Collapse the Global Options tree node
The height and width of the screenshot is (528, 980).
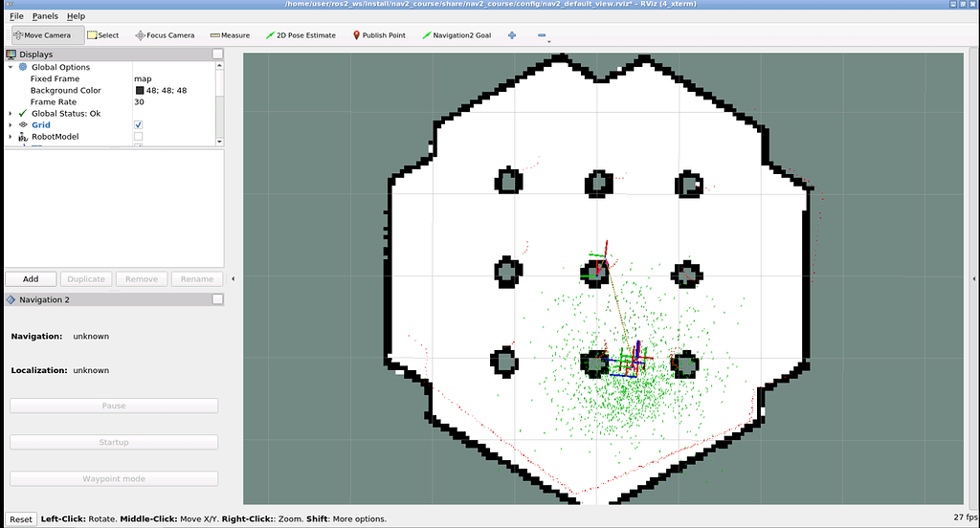point(11,67)
